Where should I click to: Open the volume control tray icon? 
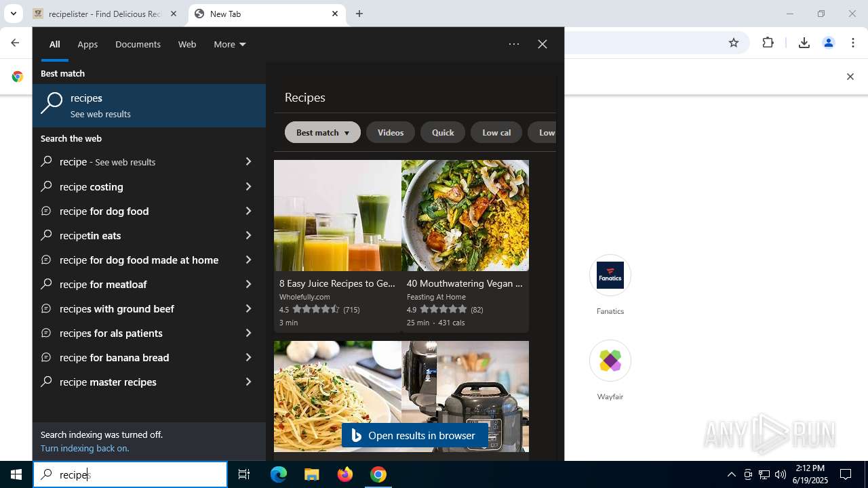pyautogui.click(x=781, y=474)
